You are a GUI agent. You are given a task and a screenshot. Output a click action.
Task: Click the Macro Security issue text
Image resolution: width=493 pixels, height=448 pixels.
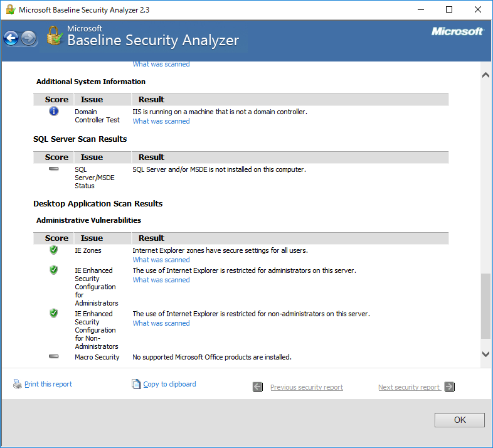[x=97, y=358]
